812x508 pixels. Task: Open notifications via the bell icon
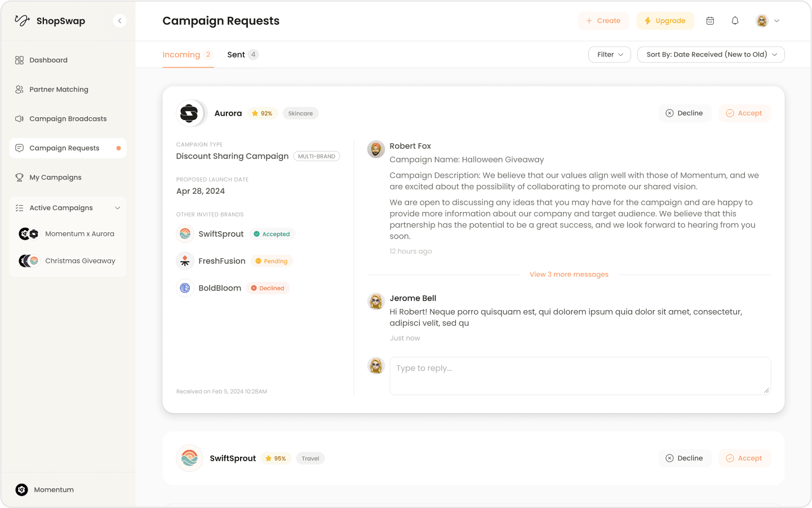point(735,20)
